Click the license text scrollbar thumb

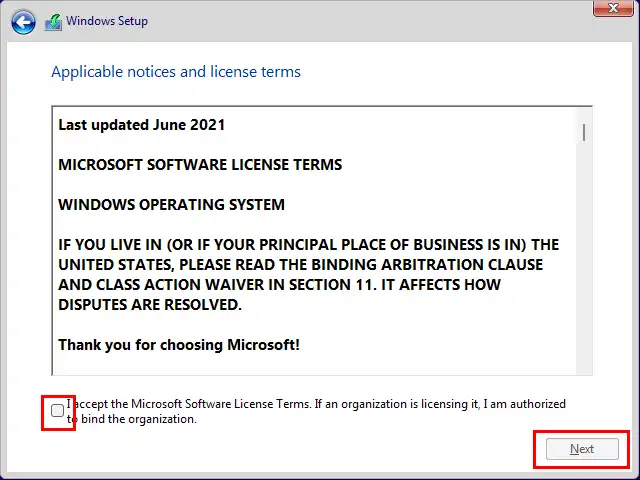[584, 133]
